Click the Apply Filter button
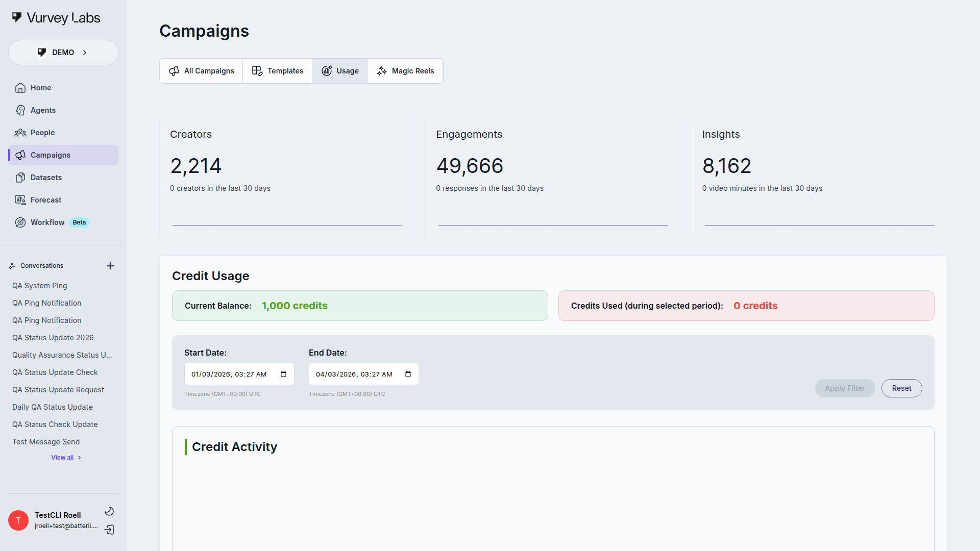 [844, 388]
